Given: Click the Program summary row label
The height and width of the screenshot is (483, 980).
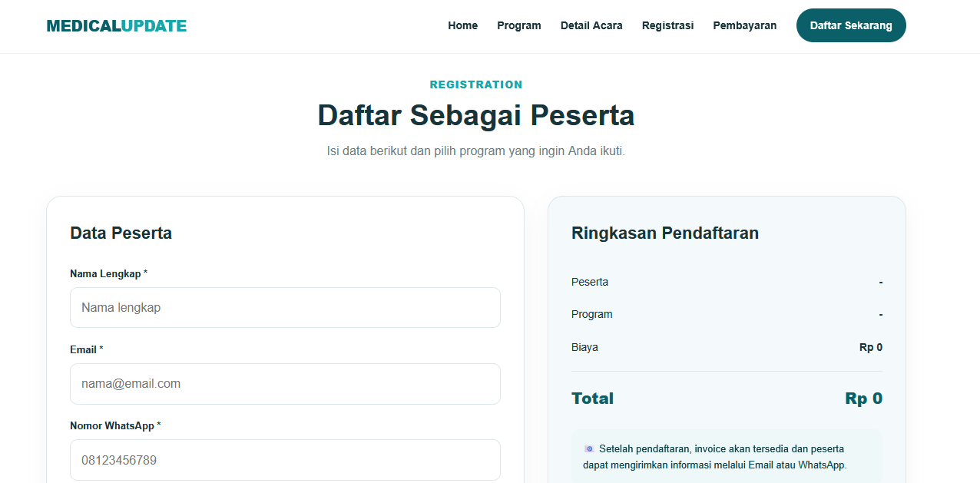Looking at the screenshot, I should tap(592, 314).
